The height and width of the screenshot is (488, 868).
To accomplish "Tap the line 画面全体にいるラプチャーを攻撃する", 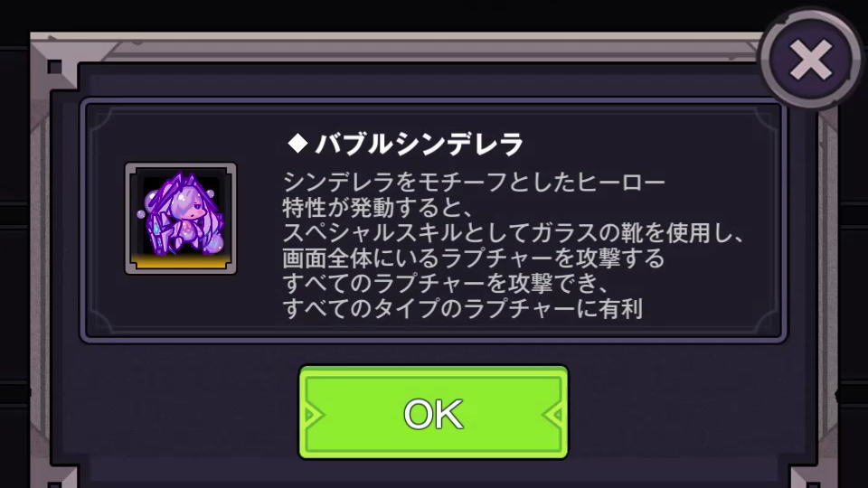I will coord(474,258).
